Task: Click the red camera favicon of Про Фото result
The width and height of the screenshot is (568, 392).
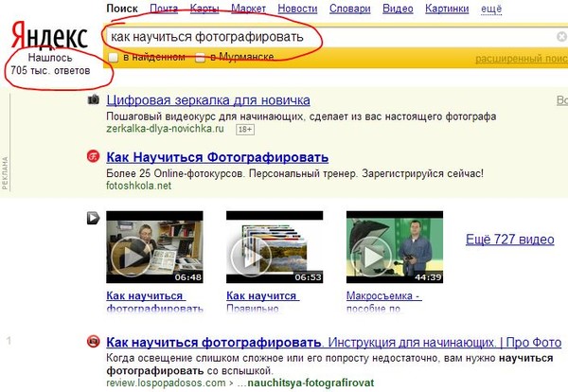Action: [x=94, y=341]
